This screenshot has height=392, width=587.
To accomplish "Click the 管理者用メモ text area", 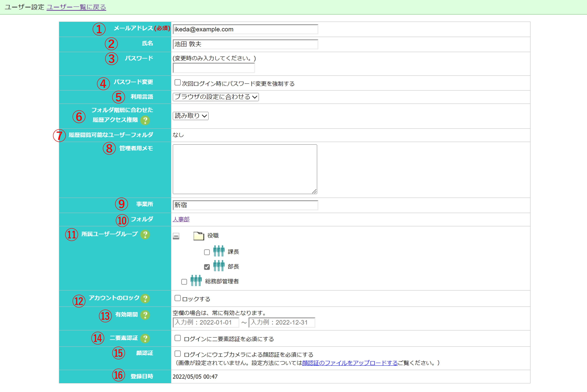I will (x=245, y=169).
